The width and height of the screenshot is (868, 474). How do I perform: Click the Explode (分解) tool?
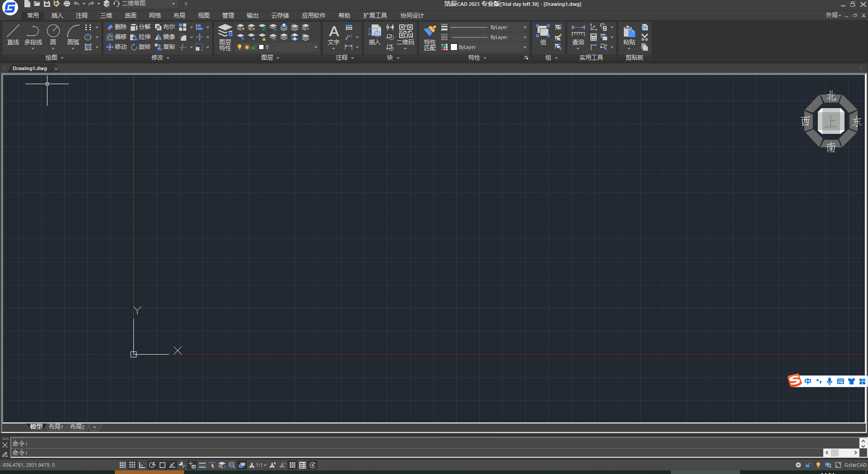coord(141,27)
